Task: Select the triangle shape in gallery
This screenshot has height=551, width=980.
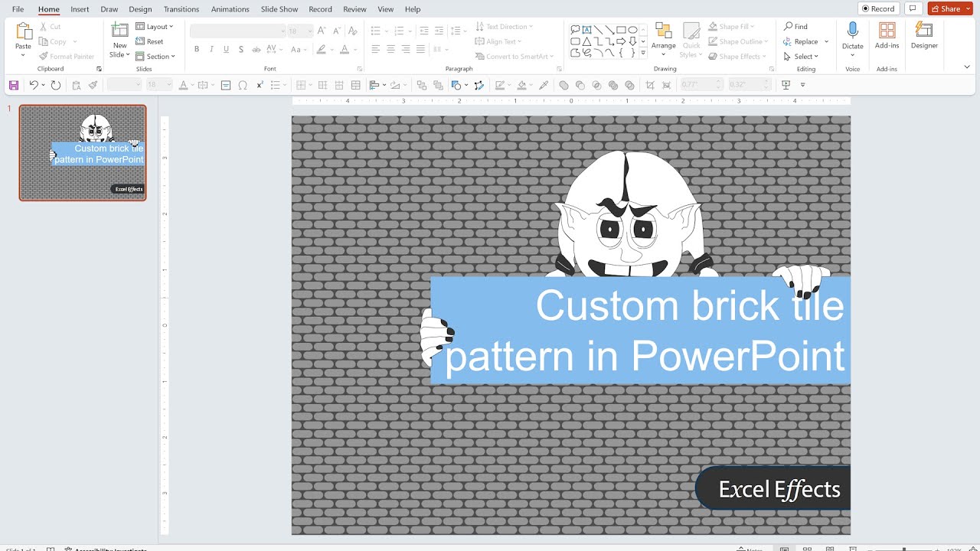Action: (x=587, y=41)
